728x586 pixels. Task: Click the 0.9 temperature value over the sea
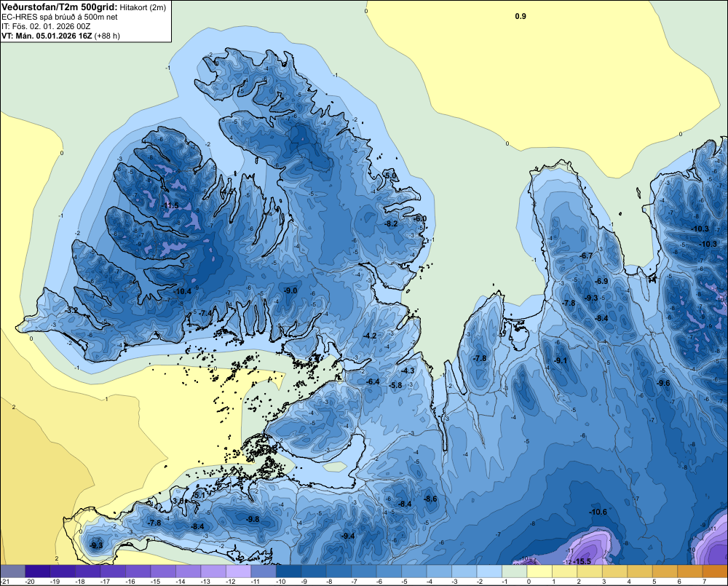point(521,16)
